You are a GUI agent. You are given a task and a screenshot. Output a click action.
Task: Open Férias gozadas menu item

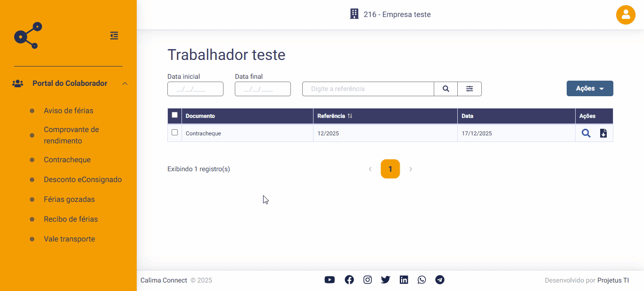click(69, 200)
